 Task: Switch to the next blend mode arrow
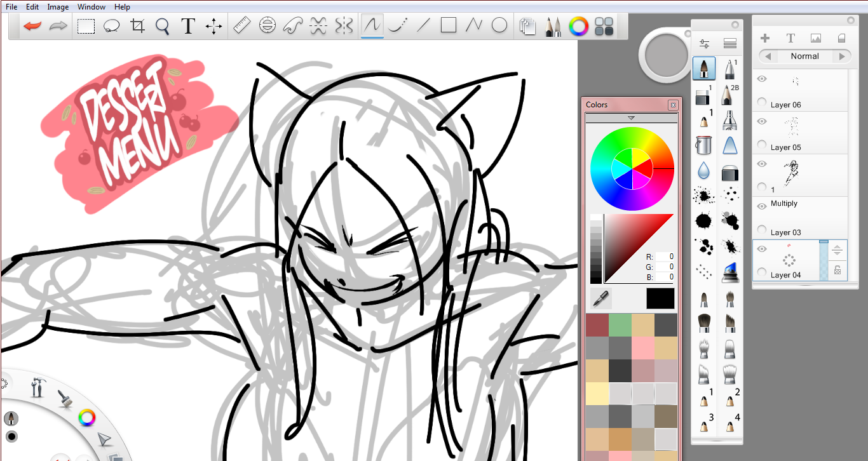coord(842,57)
